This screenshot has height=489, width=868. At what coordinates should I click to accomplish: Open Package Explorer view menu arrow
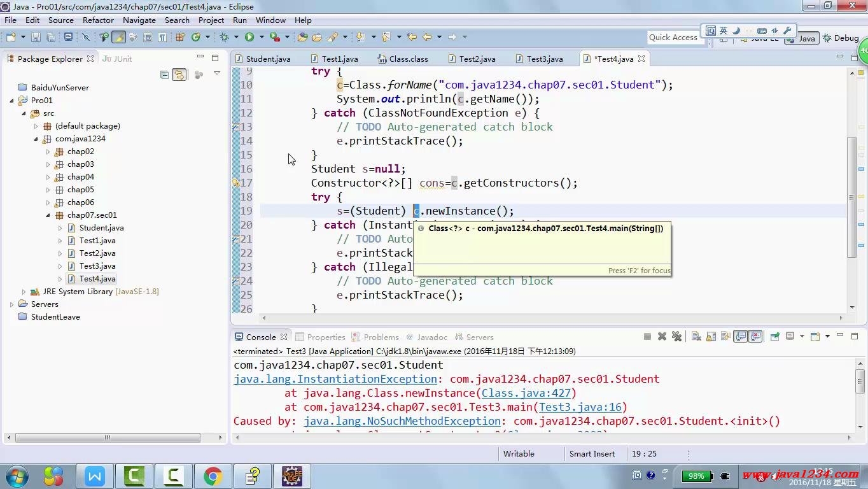pos(216,74)
